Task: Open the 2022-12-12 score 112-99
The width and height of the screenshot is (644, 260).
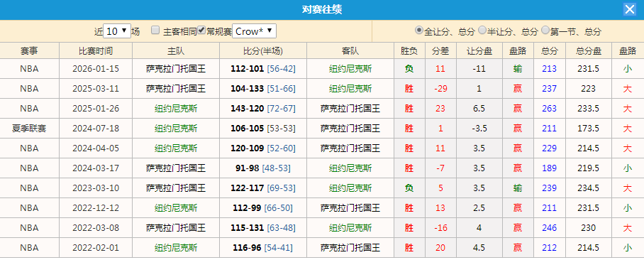Action: tap(247, 208)
